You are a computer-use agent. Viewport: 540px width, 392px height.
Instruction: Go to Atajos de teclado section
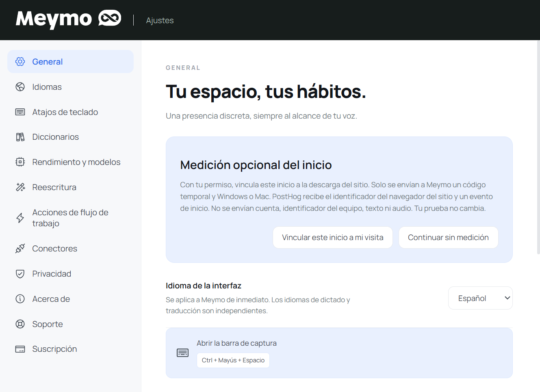click(x=70, y=112)
